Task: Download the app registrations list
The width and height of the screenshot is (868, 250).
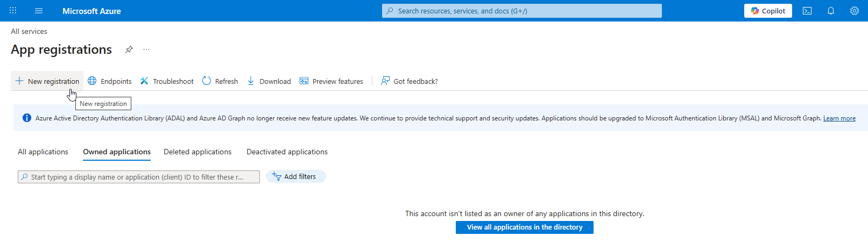Action: 269,81
